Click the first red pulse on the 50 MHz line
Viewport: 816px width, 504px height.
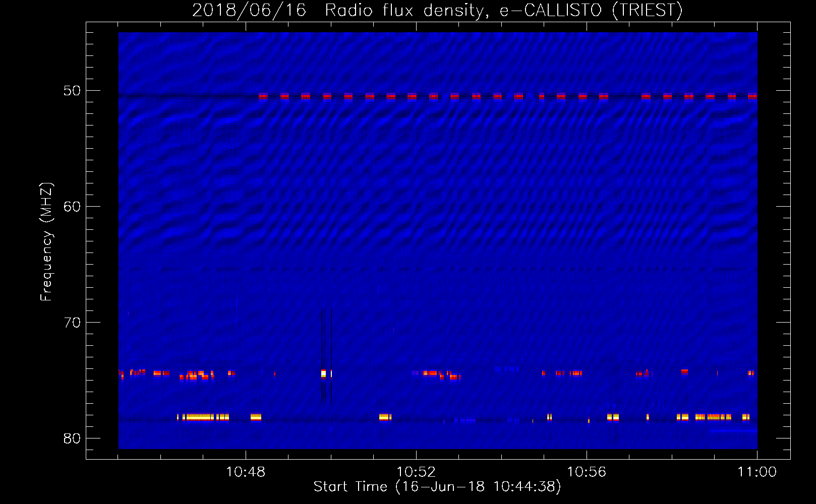click(x=263, y=96)
